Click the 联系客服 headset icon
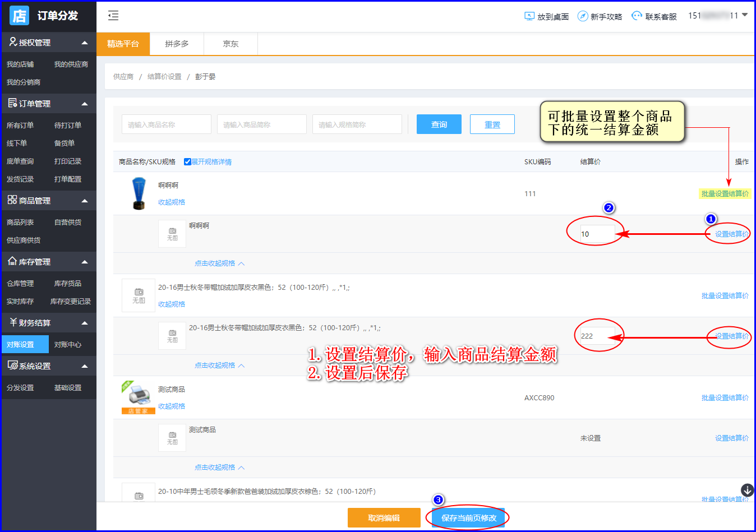Image resolution: width=756 pixels, height=532 pixels. point(637,16)
